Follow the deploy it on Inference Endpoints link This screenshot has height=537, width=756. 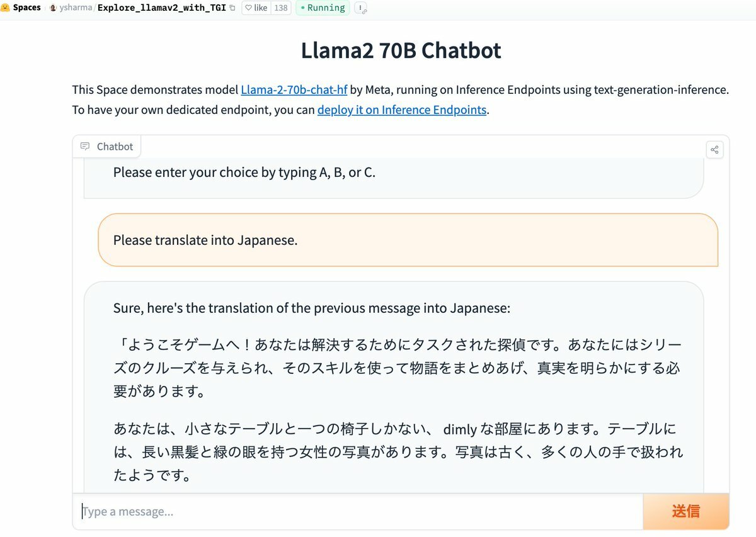(x=402, y=110)
